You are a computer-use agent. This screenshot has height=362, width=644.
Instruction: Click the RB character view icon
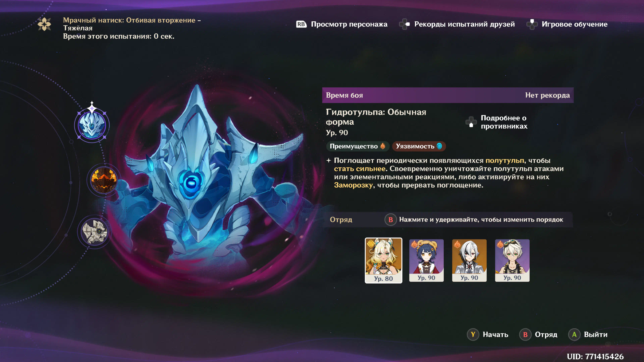[x=301, y=24]
